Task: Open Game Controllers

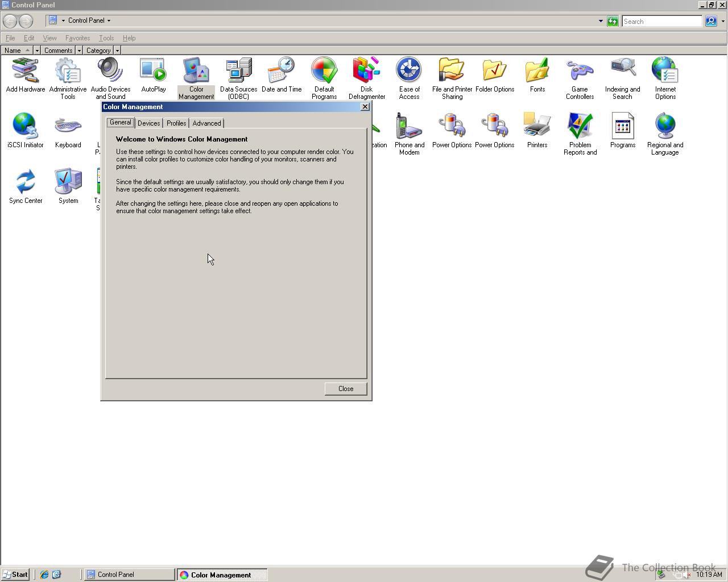Action: pos(580,78)
